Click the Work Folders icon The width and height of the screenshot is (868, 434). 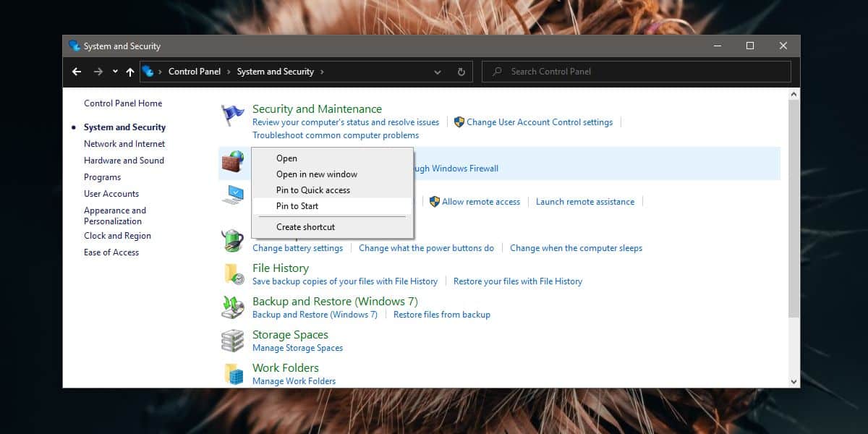[233, 373]
